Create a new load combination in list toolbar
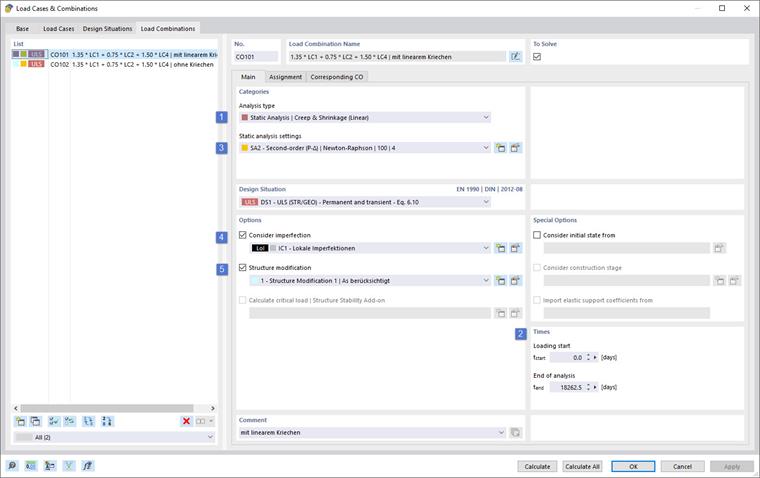Screen dimensions: 760x478 tap(20, 421)
